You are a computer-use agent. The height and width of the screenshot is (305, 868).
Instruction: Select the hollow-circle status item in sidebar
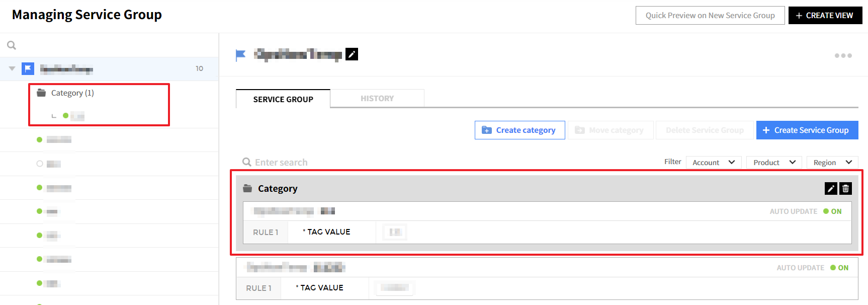(x=40, y=164)
